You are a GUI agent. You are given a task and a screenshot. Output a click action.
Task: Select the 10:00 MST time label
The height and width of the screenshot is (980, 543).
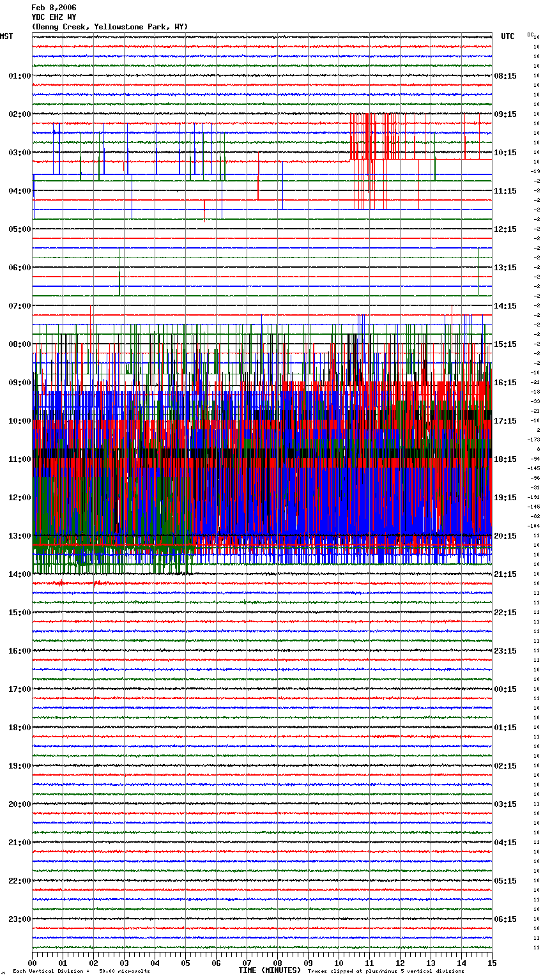tap(20, 421)
